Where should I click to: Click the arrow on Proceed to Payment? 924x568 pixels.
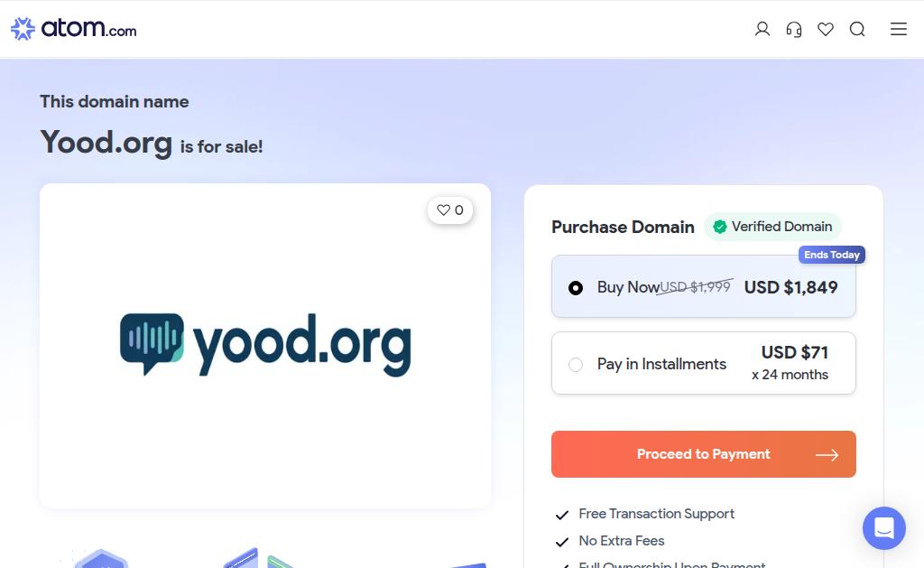(x=827, y=455)
